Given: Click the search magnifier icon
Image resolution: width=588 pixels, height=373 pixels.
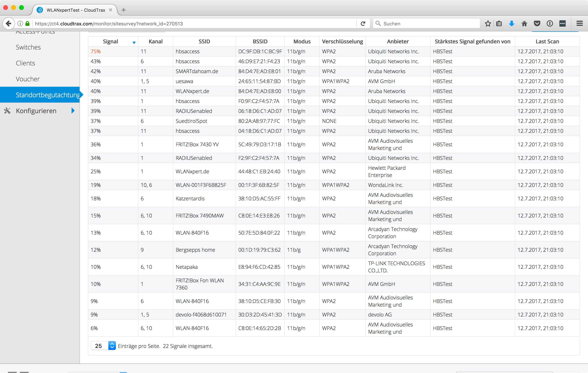Looking at the screenshot, I should pos(378,23).
